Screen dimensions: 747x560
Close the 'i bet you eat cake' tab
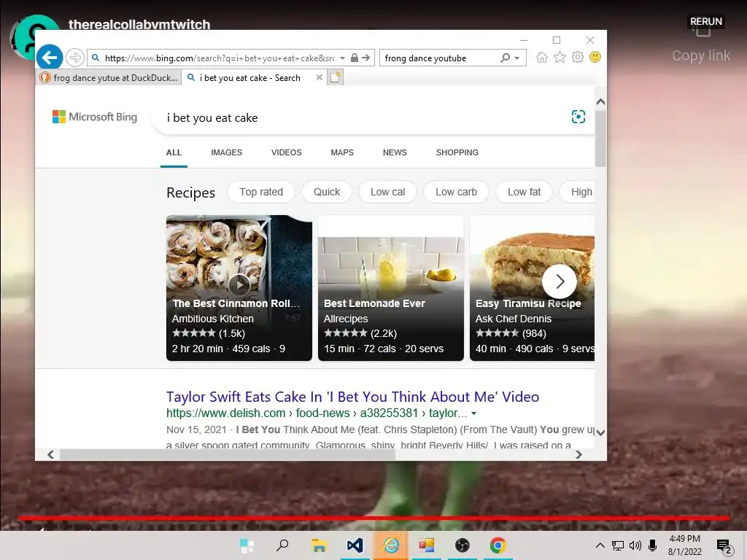click(320, 77)
